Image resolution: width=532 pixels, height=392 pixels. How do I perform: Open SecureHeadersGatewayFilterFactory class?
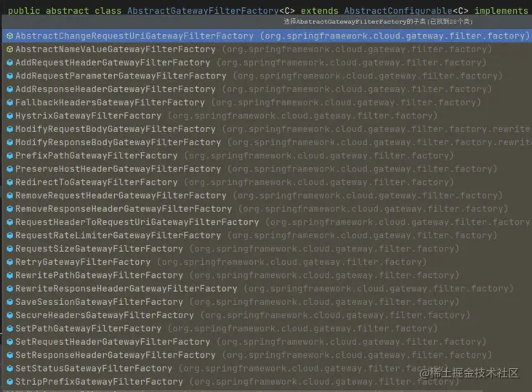tap(267, 315)
